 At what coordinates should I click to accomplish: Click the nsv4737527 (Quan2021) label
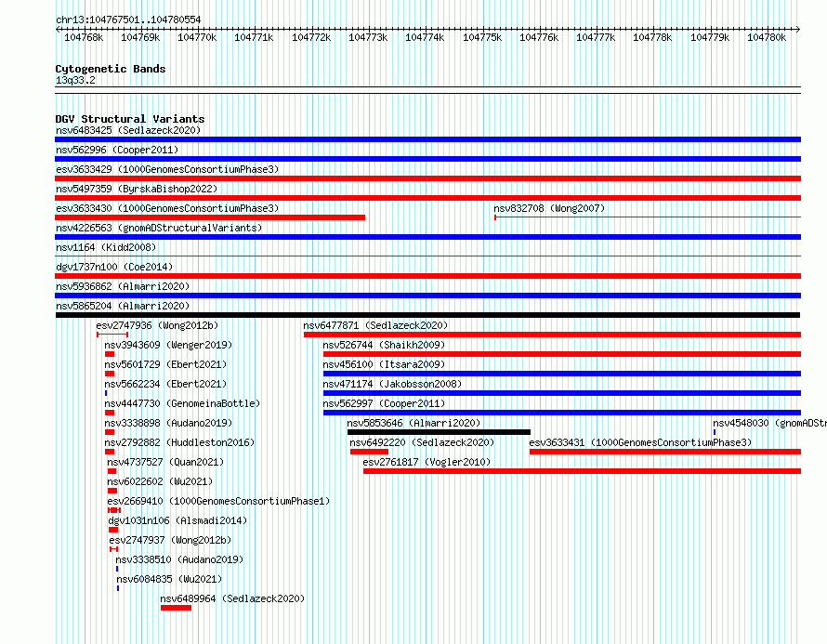165,462
